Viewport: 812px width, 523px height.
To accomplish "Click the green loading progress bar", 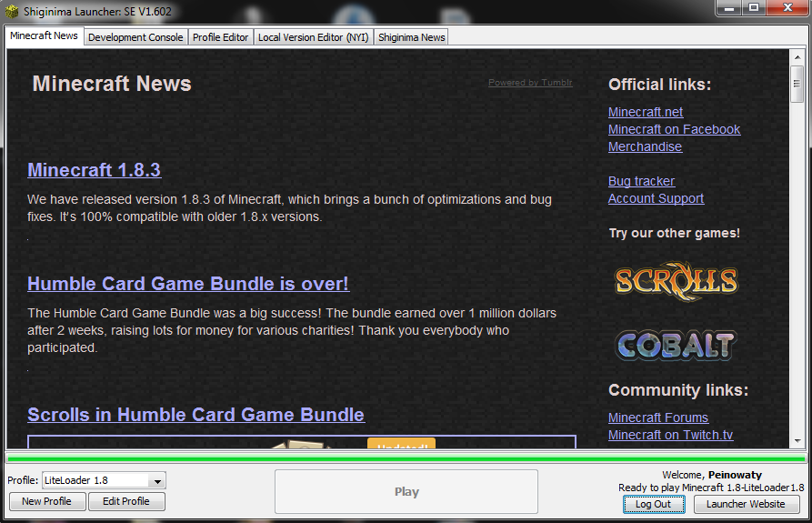I will (x=406, y=458).
